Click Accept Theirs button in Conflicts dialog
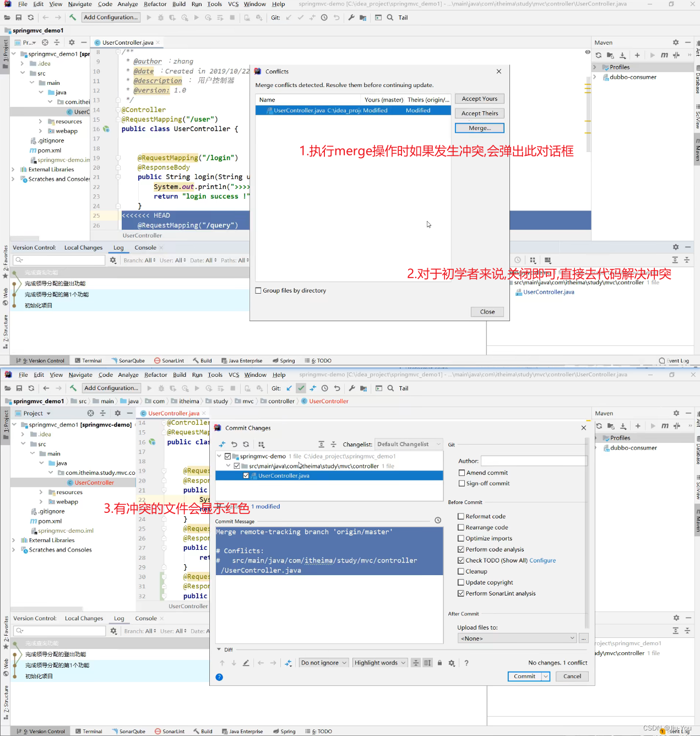The image size is (700, 736). tap(480, 113)
